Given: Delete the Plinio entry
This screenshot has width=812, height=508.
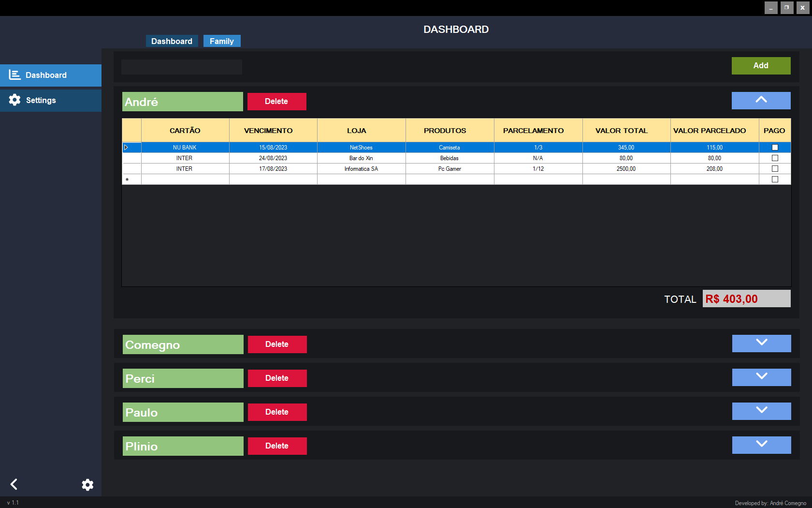Looking at the screenshot, I should pyautogui.click(x=277, y=446).
